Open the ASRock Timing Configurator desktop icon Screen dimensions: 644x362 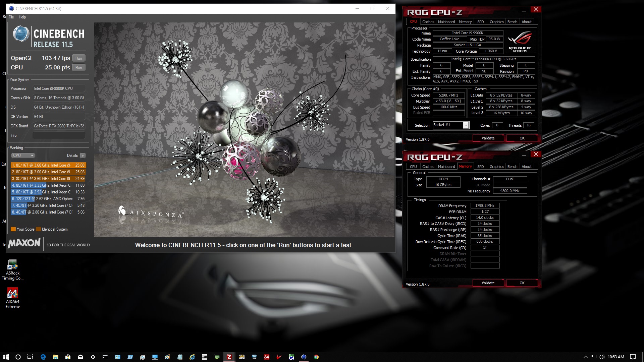12,269
